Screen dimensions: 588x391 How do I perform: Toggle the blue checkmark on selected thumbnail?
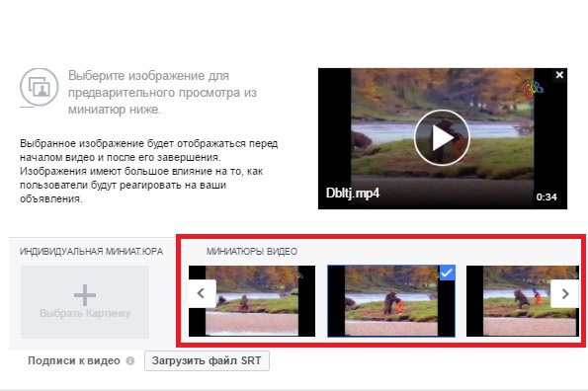coord(447,273)
